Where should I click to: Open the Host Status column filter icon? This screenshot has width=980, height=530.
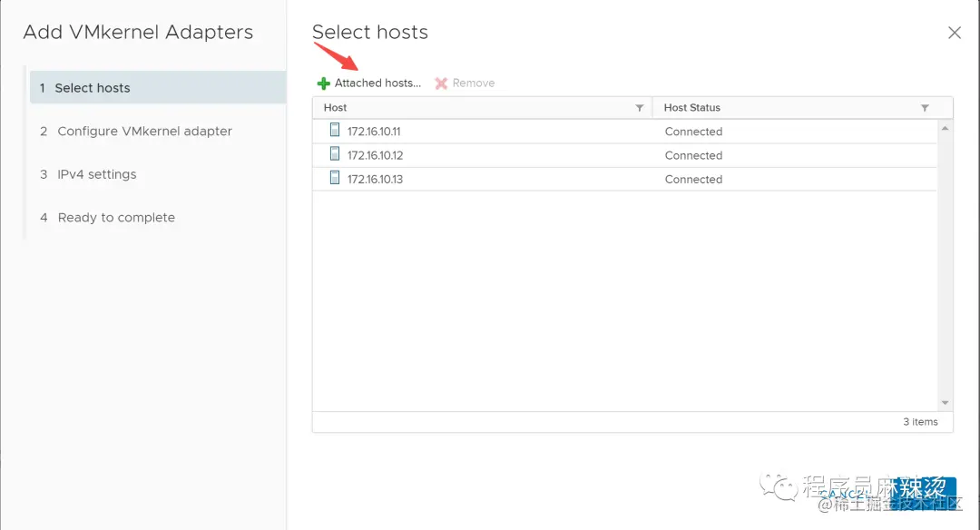(925, 107)
